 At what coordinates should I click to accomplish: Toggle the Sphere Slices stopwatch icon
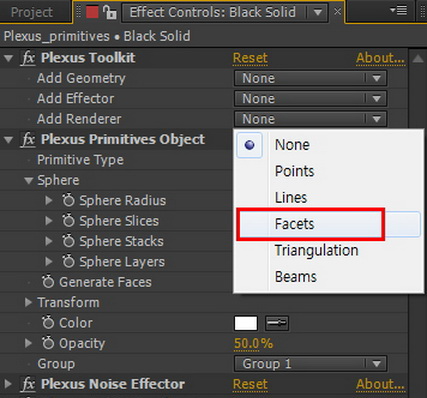68,220
